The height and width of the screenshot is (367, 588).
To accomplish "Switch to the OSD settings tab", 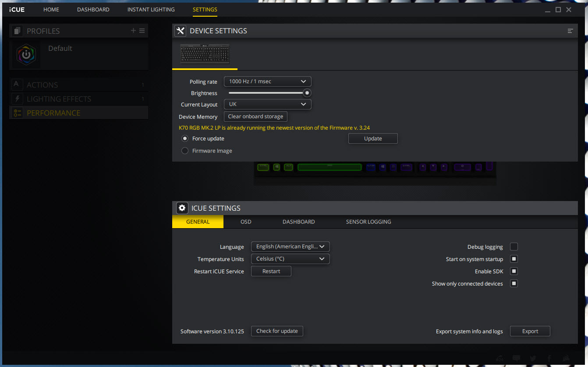I will 246,222.
